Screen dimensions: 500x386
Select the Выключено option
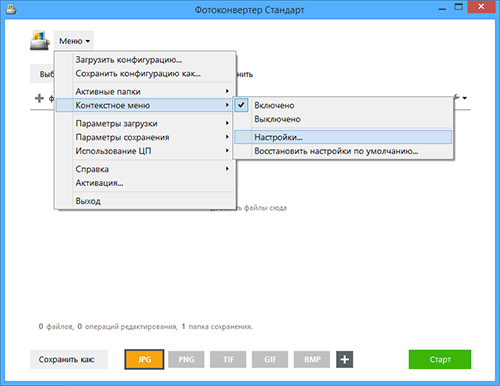pyautogui.click(x=343, y=119)
